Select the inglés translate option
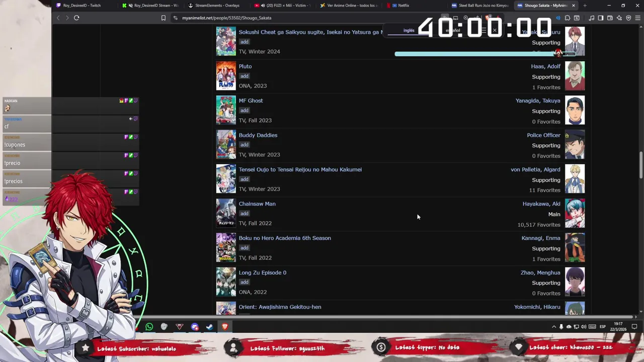The image size is (644, 362). click(x=409, y=31)
